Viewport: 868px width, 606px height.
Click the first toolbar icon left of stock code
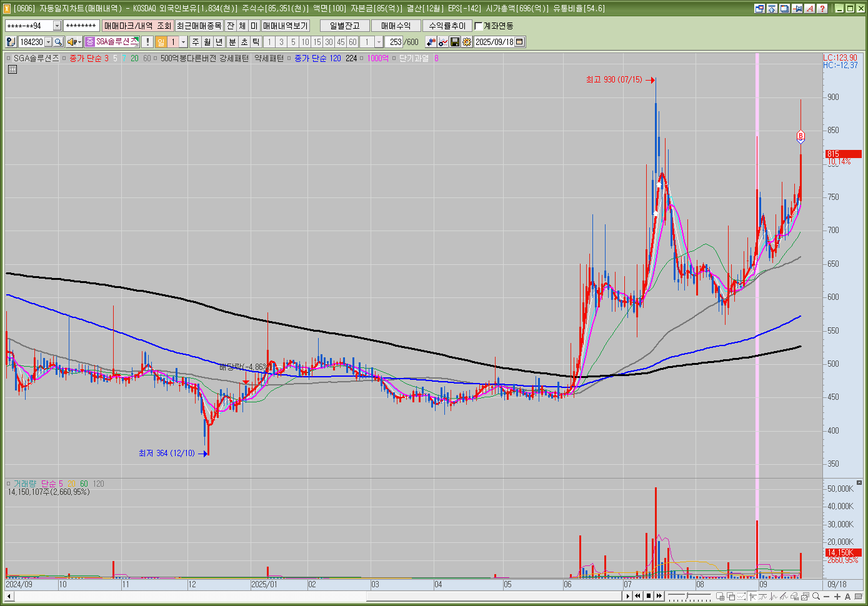pos(11,42)
